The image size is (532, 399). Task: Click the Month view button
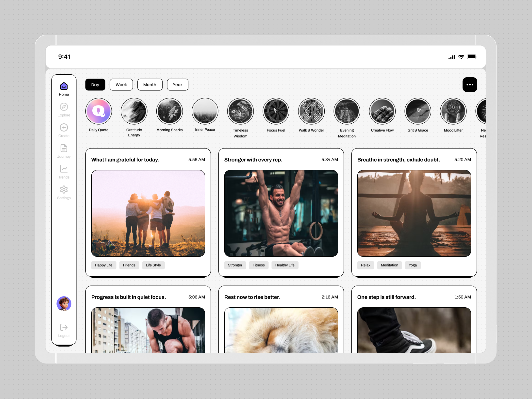click(150, 84)
